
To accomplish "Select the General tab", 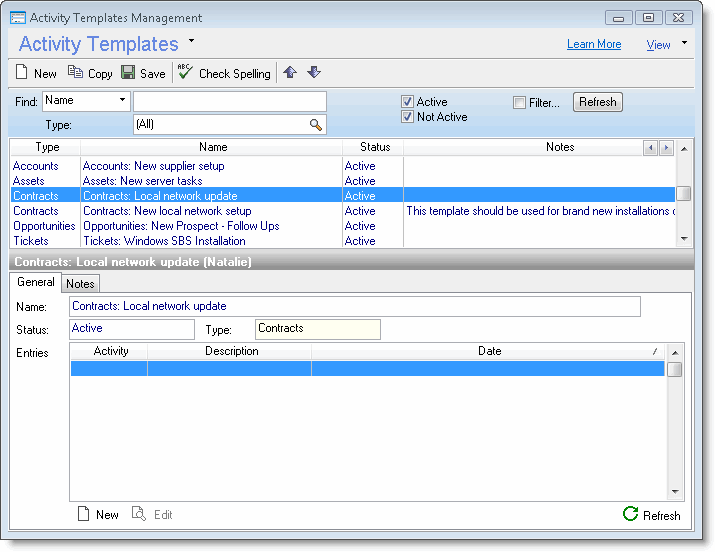I will [36, 283].
